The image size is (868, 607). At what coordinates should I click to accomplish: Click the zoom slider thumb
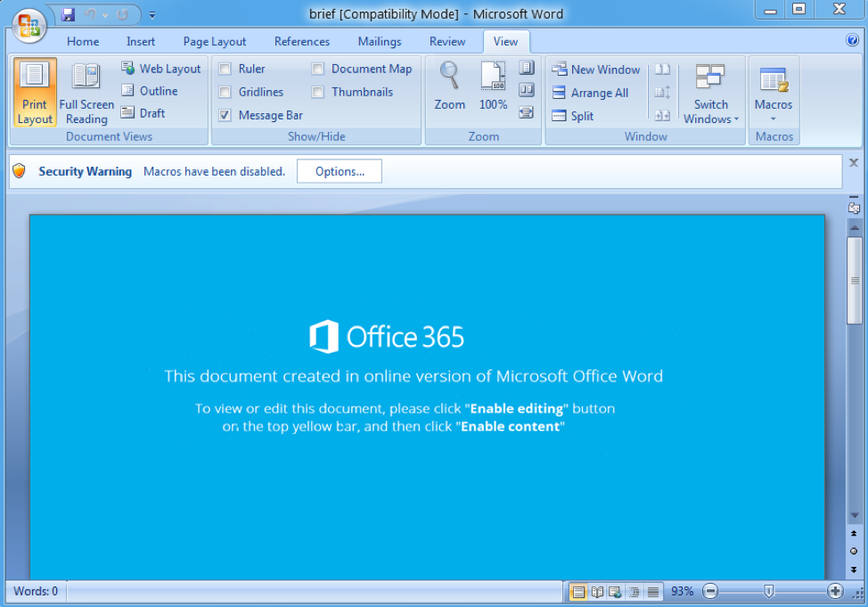coord(768,592)
